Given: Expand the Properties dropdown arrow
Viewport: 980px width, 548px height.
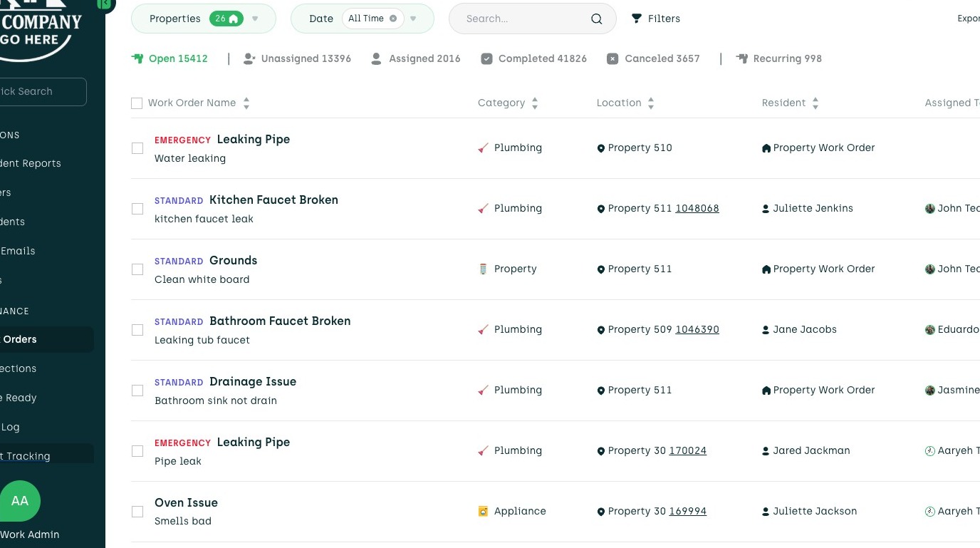Looking at the screenshot, I should pos(255,19).
